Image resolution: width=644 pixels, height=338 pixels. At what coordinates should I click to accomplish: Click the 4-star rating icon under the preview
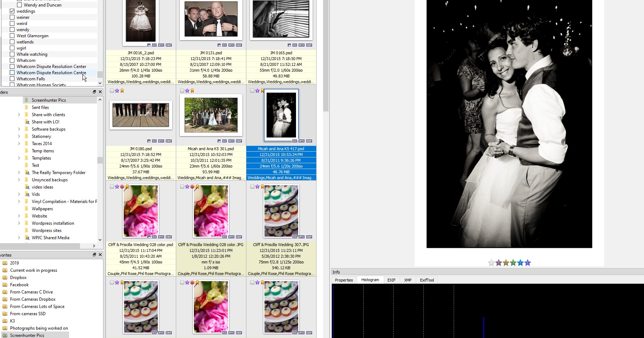tap(520, 263)
